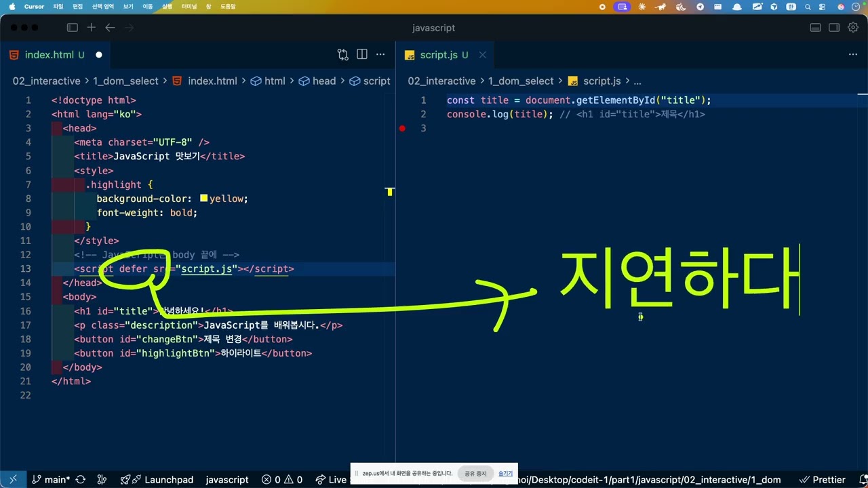Click javascript label in status bar
Screen dimensions: 868x488
(x=227, y=479)
